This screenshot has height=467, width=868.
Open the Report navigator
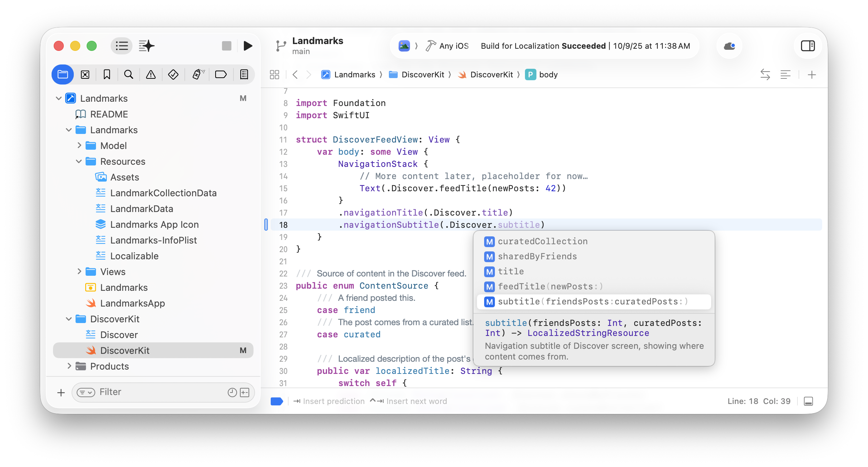pos(244,74)
